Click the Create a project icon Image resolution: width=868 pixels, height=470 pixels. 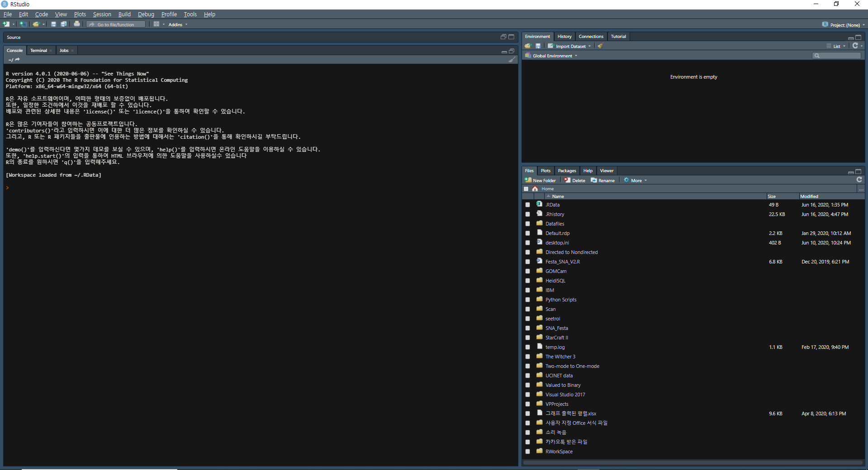(x=23, y=24)
